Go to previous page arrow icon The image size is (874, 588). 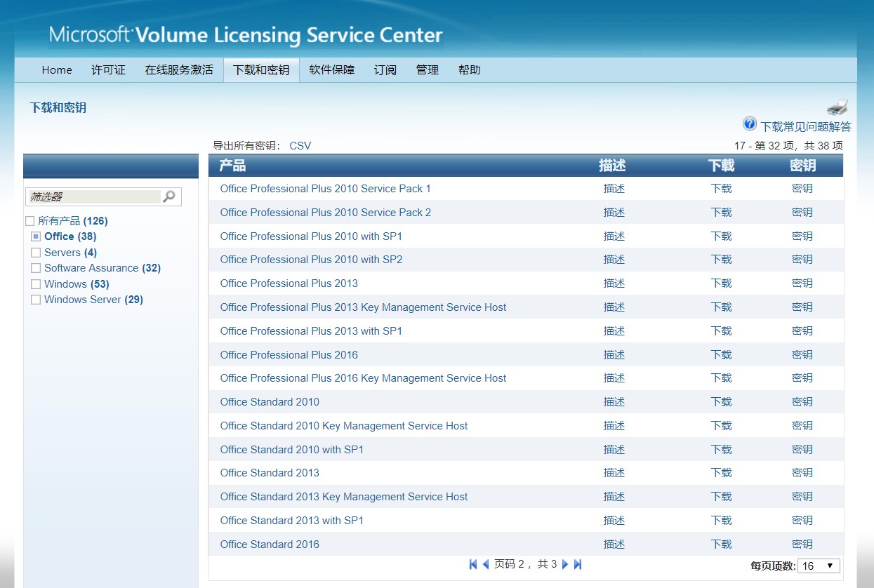click(x=485, y=564)
